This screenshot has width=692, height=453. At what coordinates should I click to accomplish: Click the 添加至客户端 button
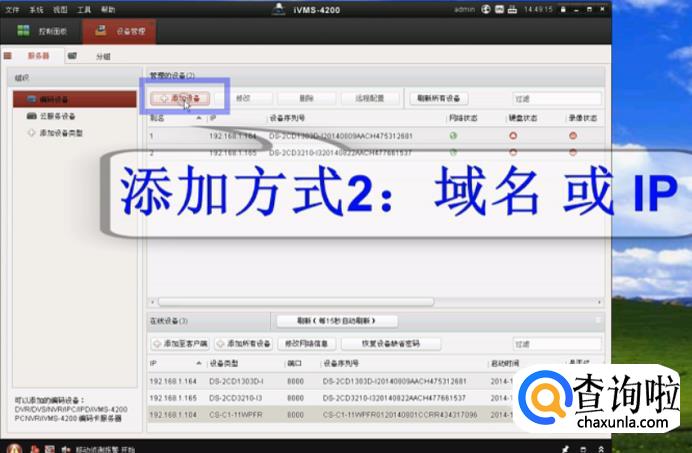coord(180,344)
